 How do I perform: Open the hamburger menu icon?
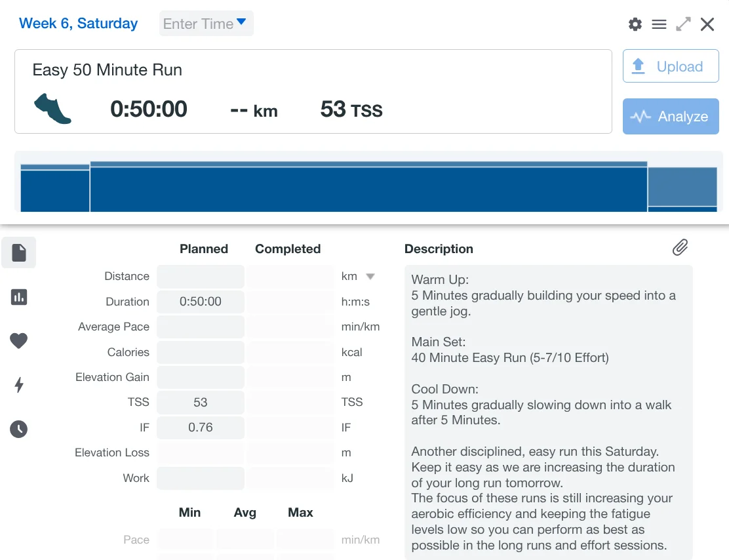coord(659,24)
